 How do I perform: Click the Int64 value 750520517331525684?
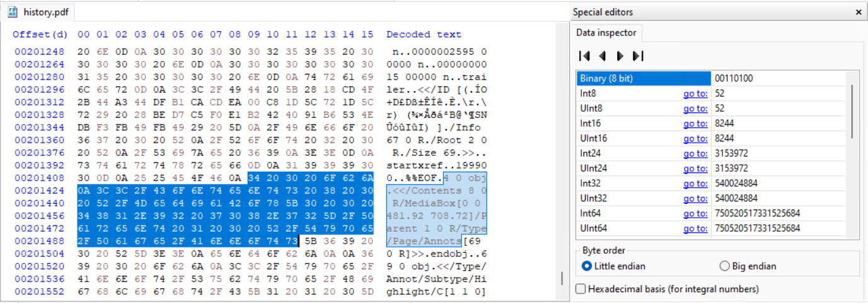[x=757, y=213]
